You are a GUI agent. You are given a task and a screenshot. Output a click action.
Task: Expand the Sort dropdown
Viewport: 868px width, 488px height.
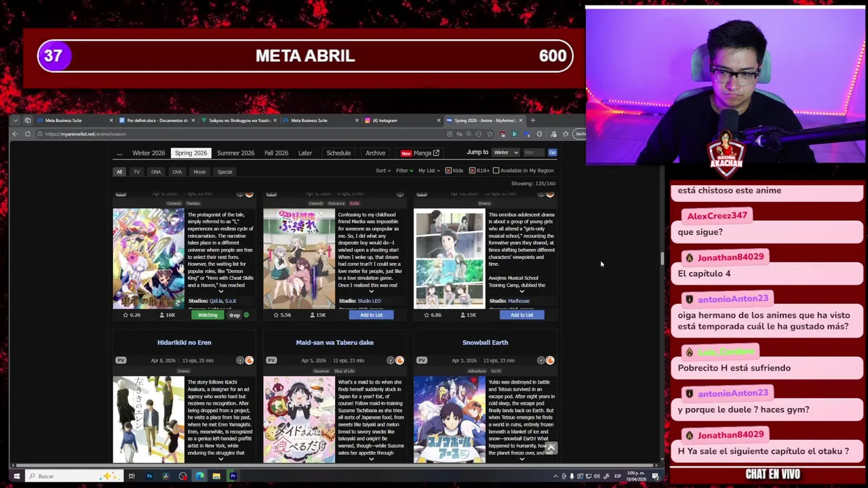click(383, 171)
